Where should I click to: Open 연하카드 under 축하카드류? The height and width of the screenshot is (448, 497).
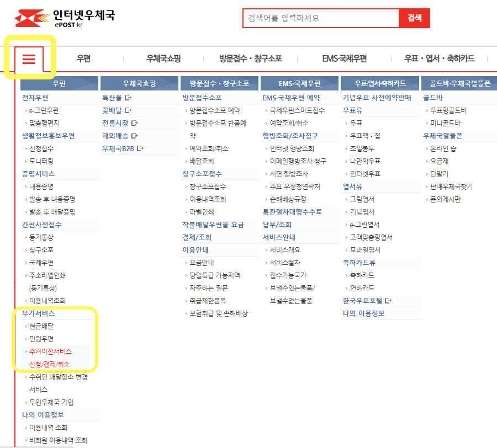pos(362,288)
